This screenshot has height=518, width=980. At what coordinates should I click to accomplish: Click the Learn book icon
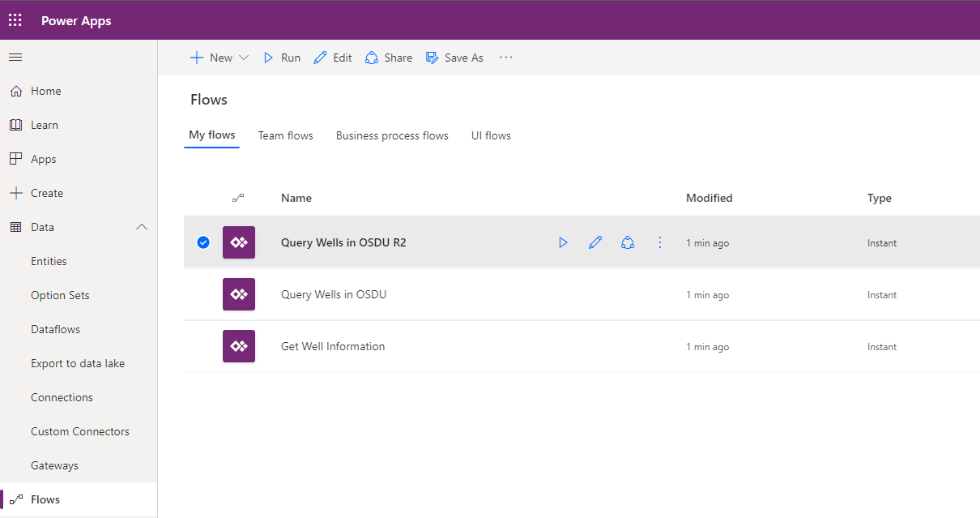[15, 125]
